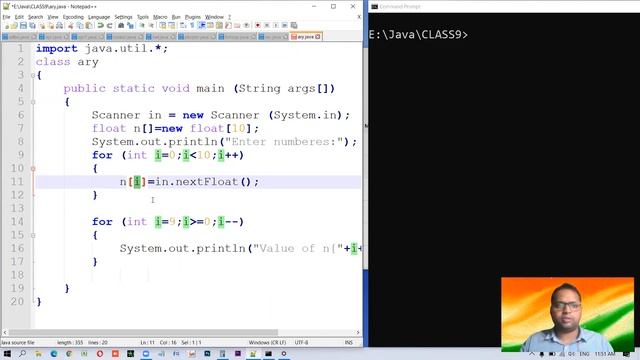Click the Open file toolbar icon
Image resolution: width=640 pixels, height=360 pixels.
(13, 25)
